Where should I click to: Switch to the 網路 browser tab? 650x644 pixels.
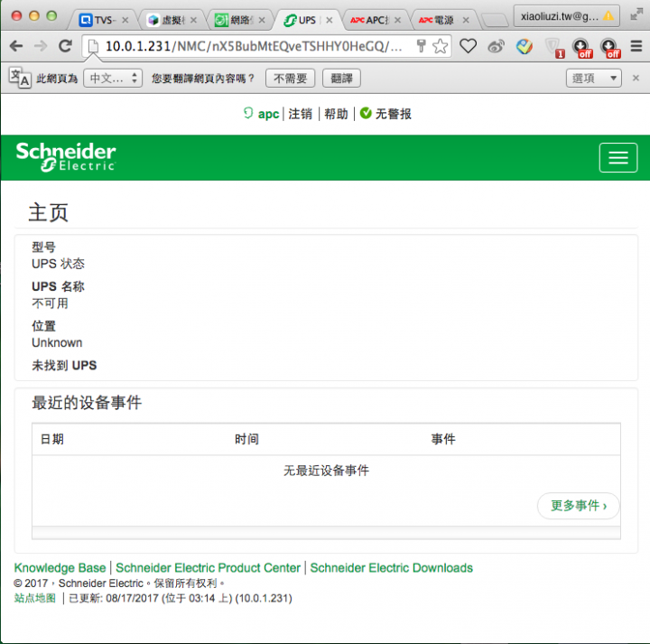pos(240,20)
